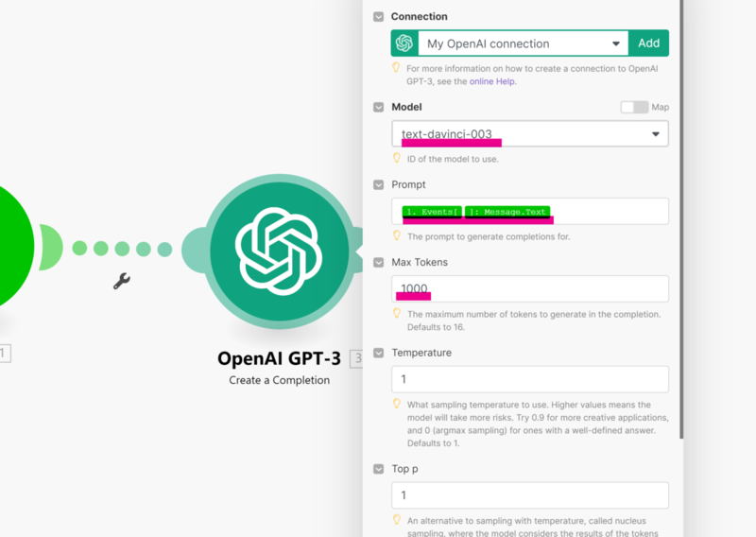Screen dimensions: 756x537
Task: Open the text-davinci-003 model dropdown
Action: point(530,133)
